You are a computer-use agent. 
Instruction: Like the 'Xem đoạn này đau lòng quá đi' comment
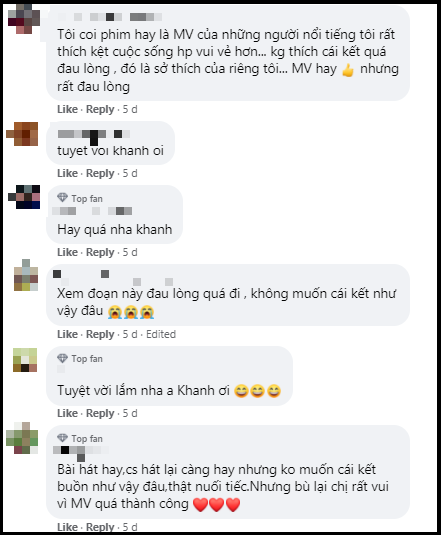coord(68,334)
